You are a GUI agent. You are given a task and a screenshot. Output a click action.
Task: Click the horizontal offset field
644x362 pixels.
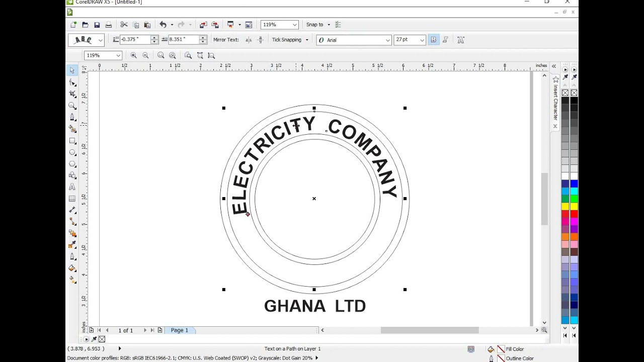[184, 39]
